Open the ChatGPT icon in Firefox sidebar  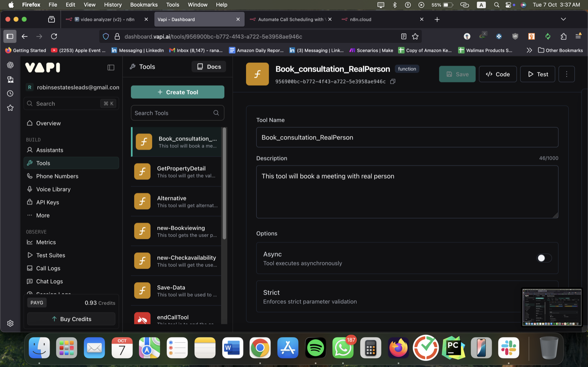click(x=10, y=65)
